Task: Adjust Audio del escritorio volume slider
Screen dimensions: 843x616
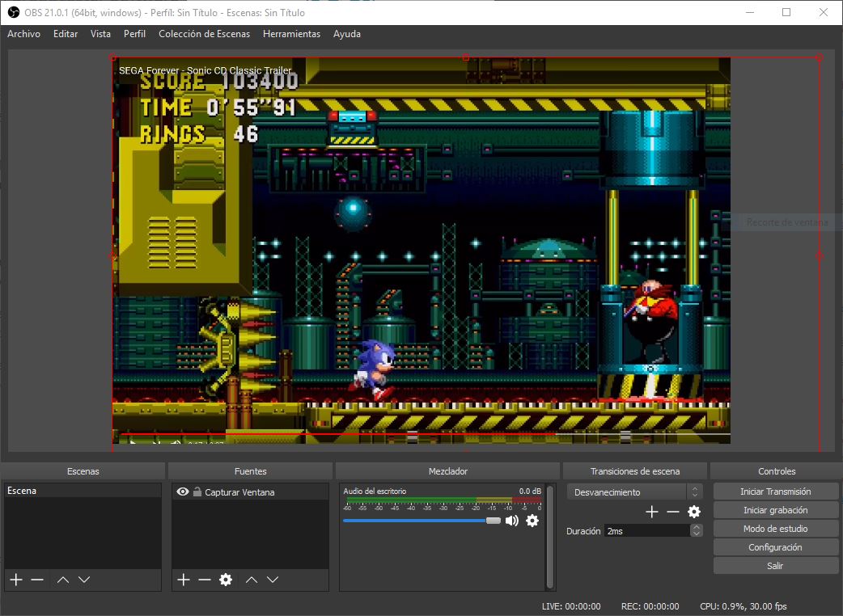Action: [421, 521]
